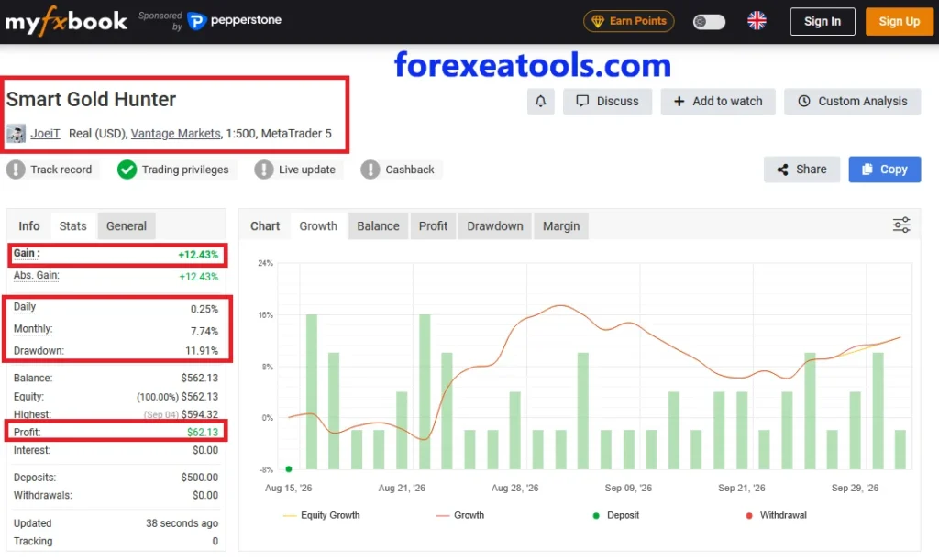Click the Track record status icon

(x=16, y=170)
